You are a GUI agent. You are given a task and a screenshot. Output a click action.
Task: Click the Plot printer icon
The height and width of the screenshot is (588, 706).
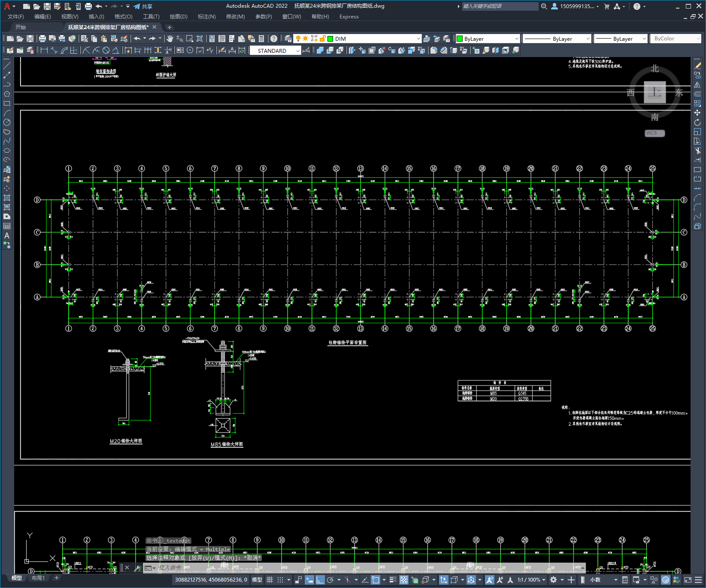click(42, 39)
